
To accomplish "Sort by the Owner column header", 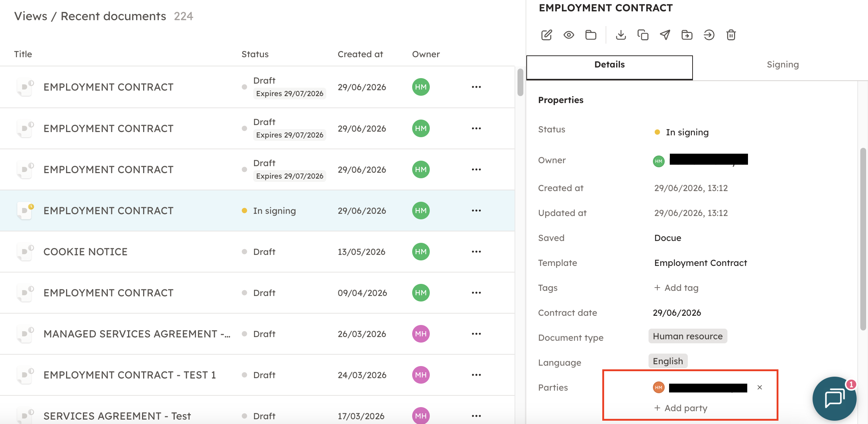I will 426,54.
